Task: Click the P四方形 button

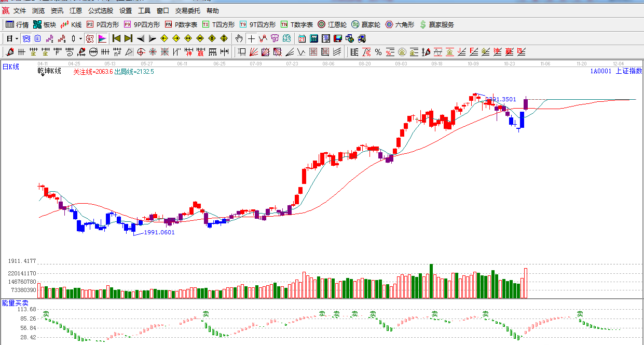Action: click(102, 24)
